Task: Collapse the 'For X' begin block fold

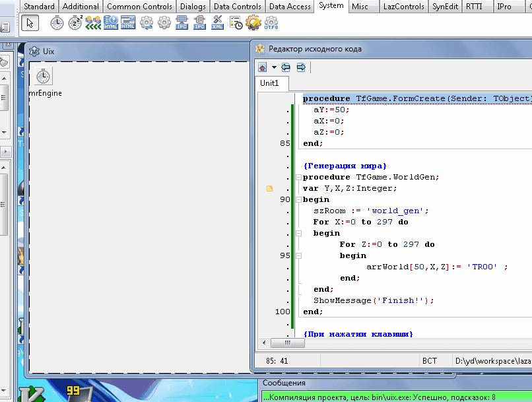Action: pyautogui.click(x=298, y=233)
